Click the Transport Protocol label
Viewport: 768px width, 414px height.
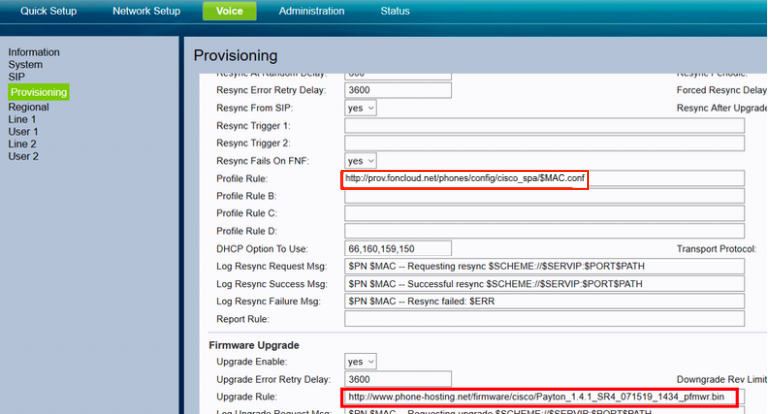point(717,249)
